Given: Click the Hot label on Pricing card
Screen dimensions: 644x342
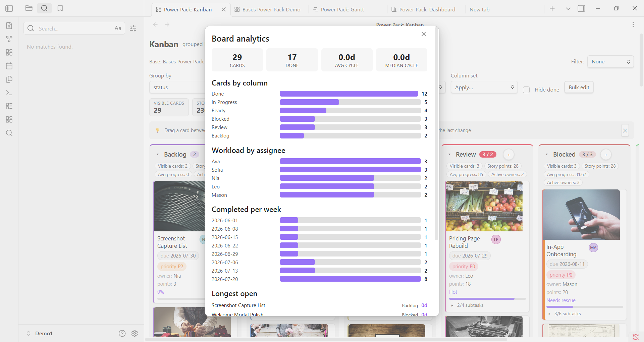Looking at the screenshot, I should [453, 292].
